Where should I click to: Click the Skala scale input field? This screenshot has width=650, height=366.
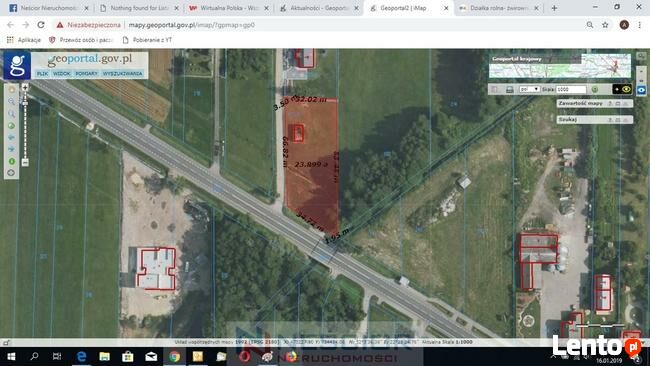(571, 89)
